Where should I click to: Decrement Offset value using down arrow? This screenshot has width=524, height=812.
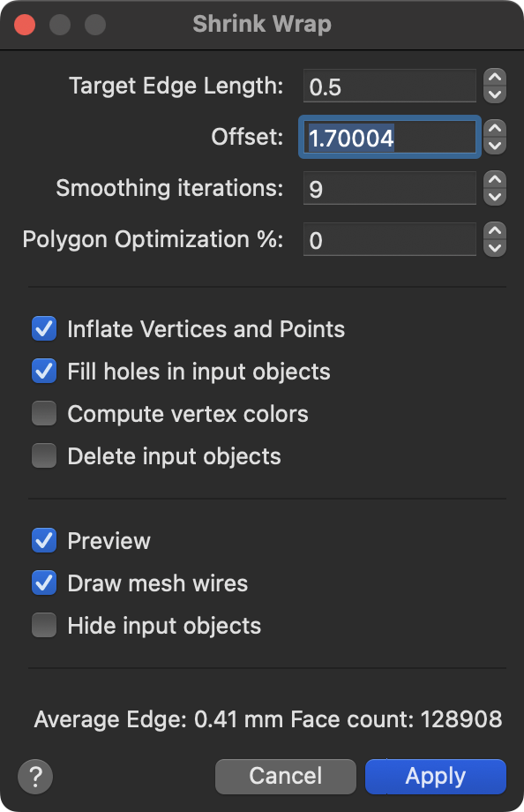coord(495,145)
